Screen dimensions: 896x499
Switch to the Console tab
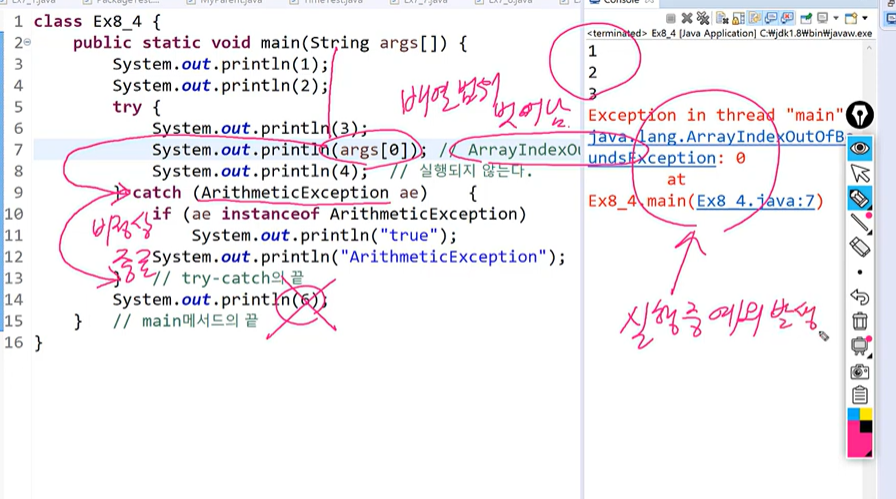click(621, 2)
